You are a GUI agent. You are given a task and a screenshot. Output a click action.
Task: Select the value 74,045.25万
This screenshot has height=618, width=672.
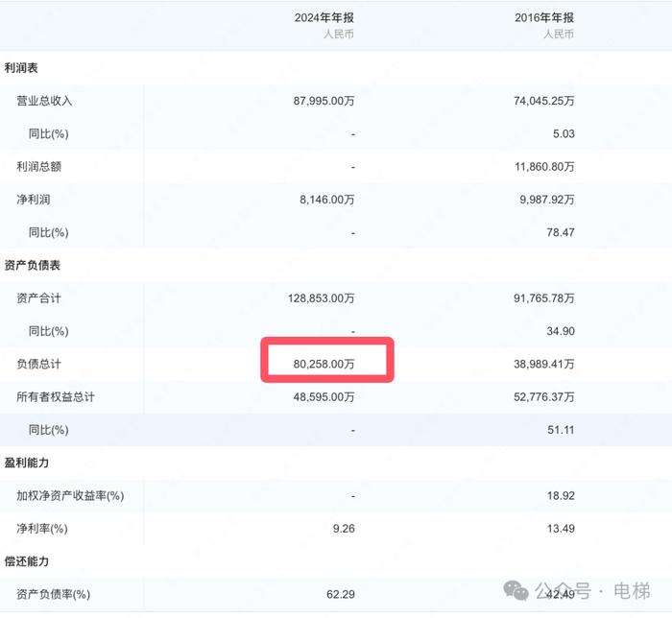click(x=544, y=101)
